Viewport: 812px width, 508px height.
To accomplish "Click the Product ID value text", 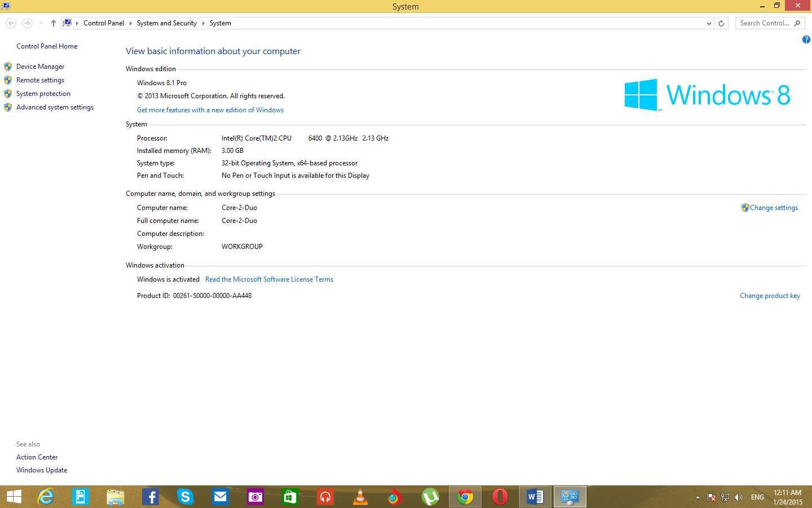I will click(212, 296).
